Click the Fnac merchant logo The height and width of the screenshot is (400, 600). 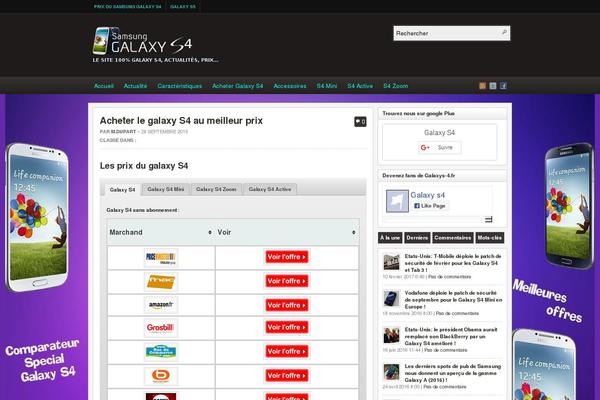point(161,281)
